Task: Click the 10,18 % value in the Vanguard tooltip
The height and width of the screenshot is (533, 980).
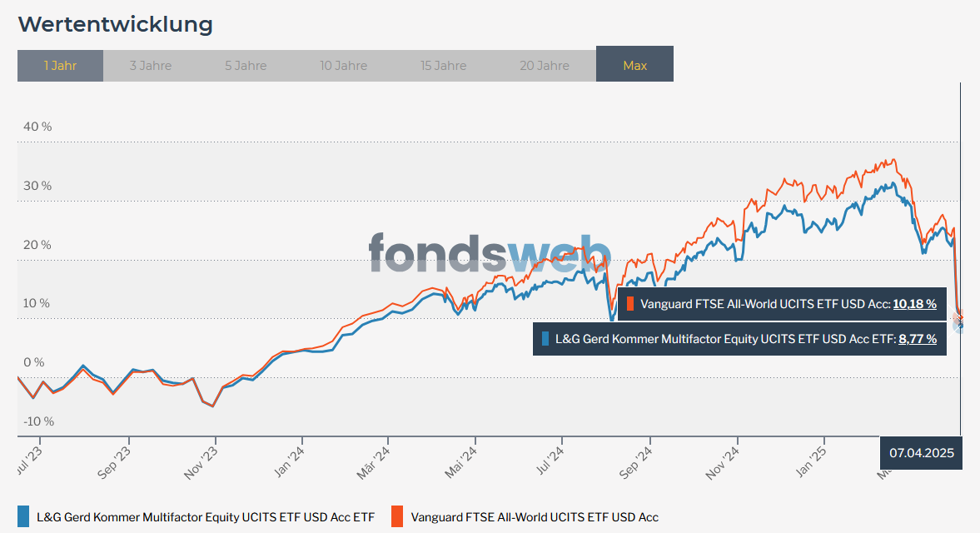Action: tap(914, 304)
